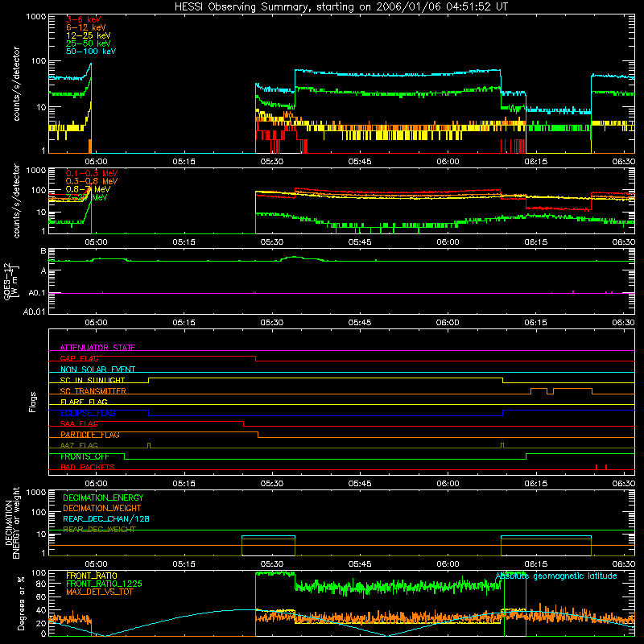The image size is (644, 644).
Task: Click the A0.01 tick label on GOES axis
Action: pos(35,312)
